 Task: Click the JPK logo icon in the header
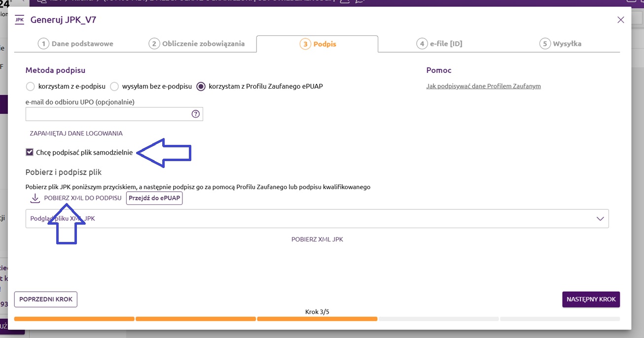tap(20, 20)
